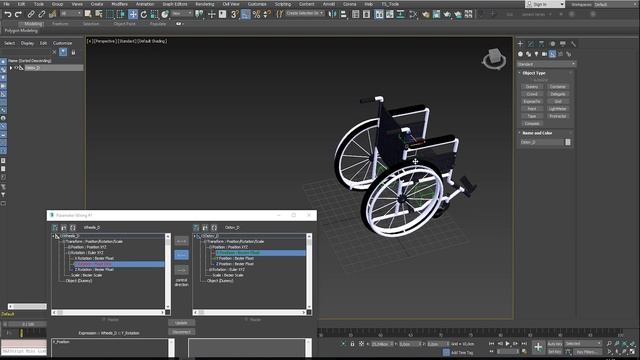Open the Rendered Frame Window icon
640x360 pixels.
point(436,14)
